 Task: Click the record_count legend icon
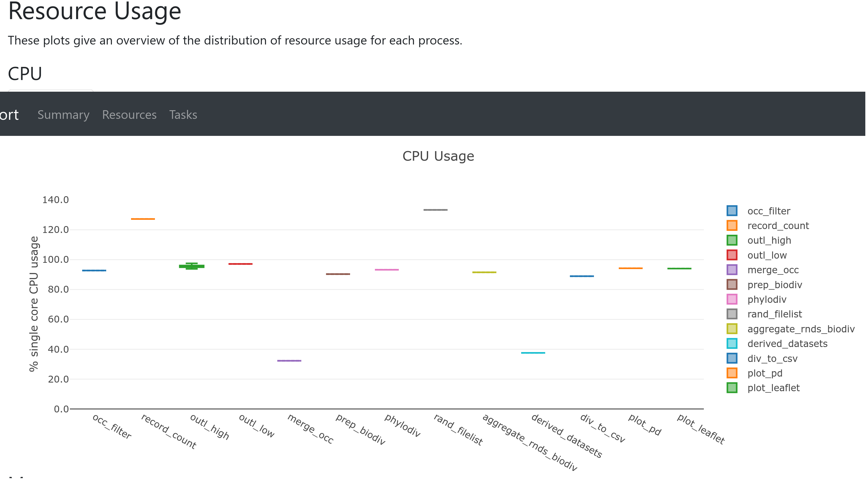[732, 225]
